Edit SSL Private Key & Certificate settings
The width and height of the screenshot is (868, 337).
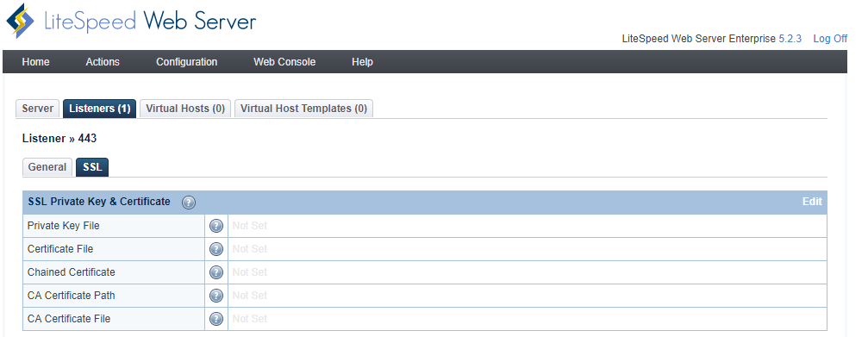pos(812,202)
